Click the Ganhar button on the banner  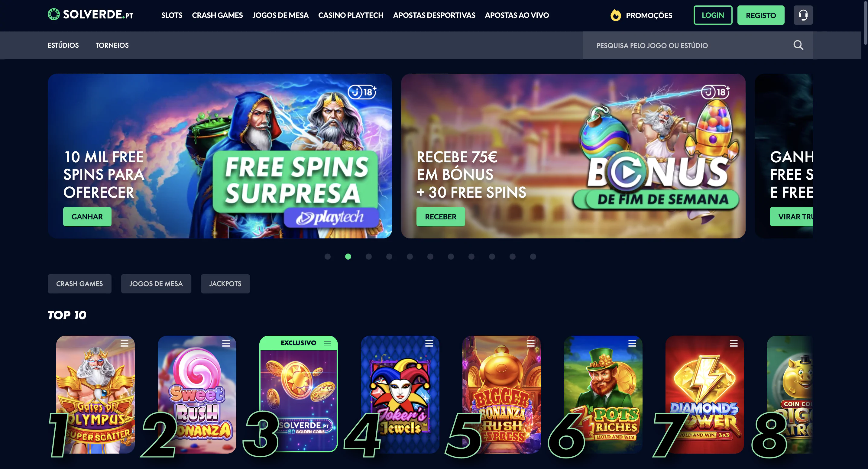(87, 217)
